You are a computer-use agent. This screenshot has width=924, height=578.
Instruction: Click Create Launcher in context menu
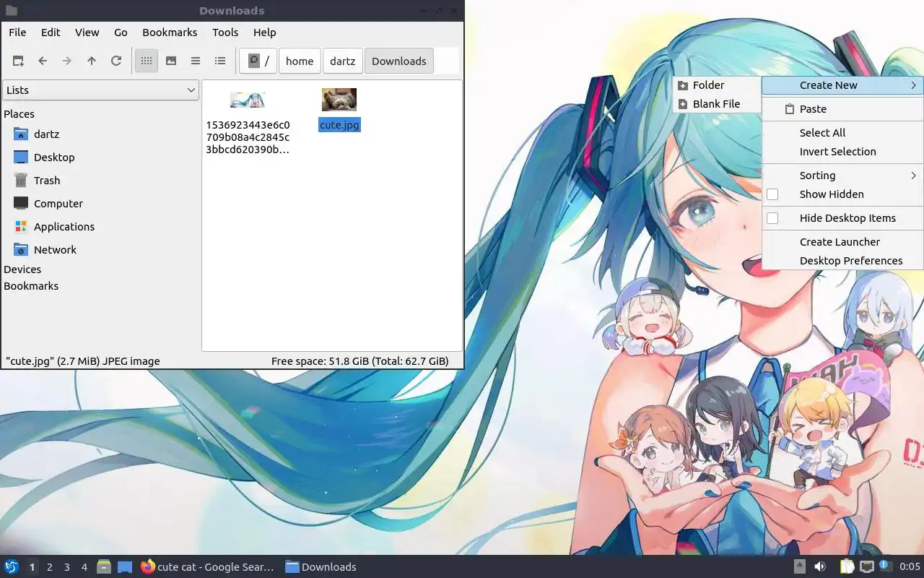click(842, 242)
